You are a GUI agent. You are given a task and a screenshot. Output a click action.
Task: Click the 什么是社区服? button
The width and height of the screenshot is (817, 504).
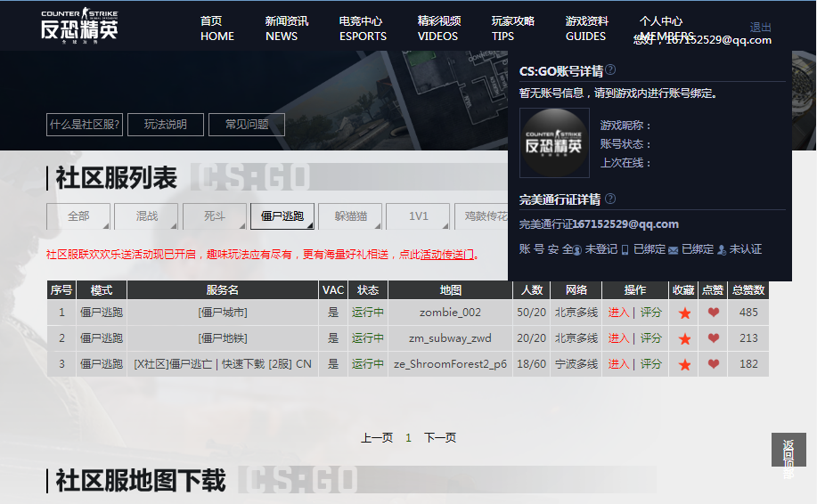click(x=85, y=125)
